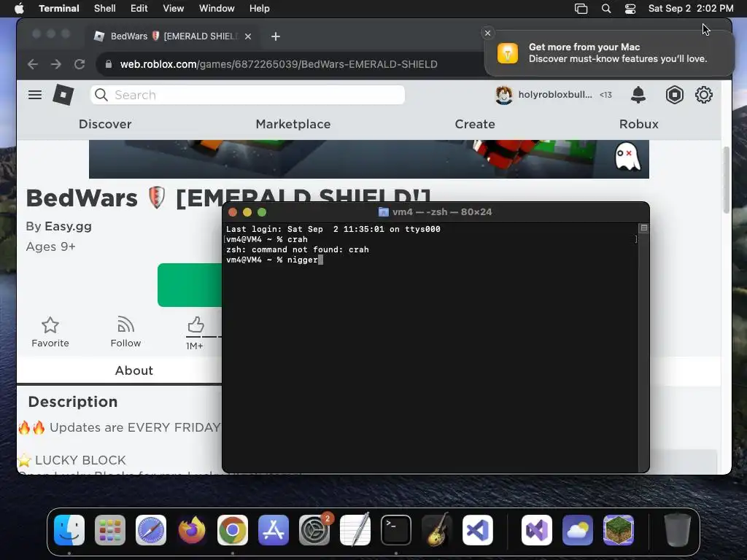
Task: Switch to Terminal in the Dock
Action: [x=396, y=530]
